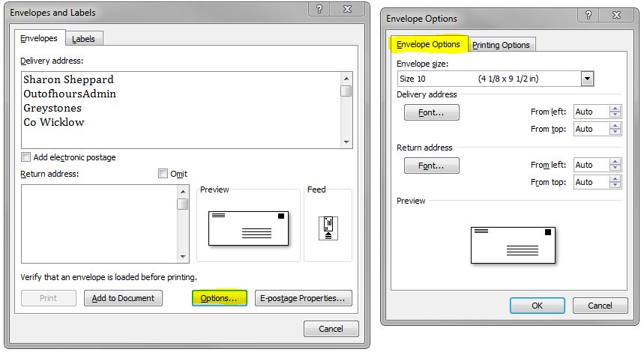Open Font settings for Delivery address

point(431,112)
